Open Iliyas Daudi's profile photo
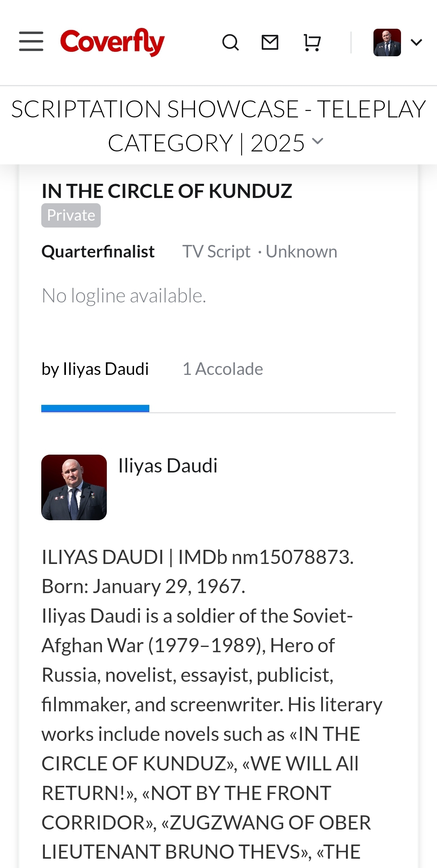 [74, 487]
